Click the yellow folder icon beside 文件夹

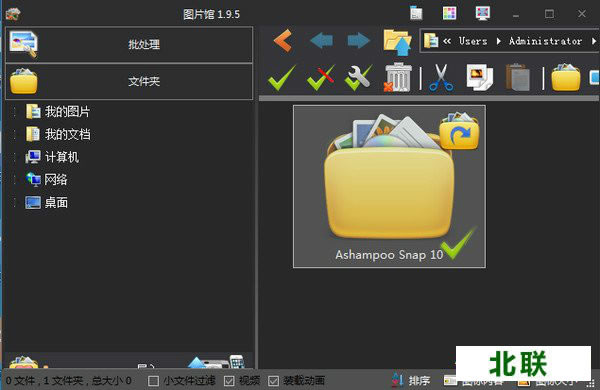pyautogui.click(x=24, y=81)
